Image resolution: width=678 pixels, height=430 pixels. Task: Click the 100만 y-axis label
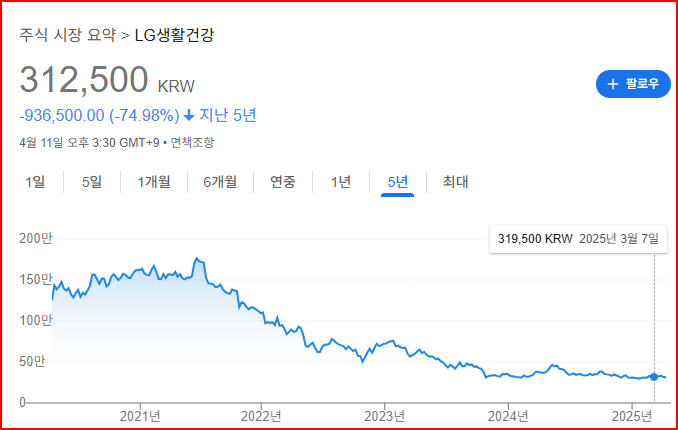coord(35,321)
